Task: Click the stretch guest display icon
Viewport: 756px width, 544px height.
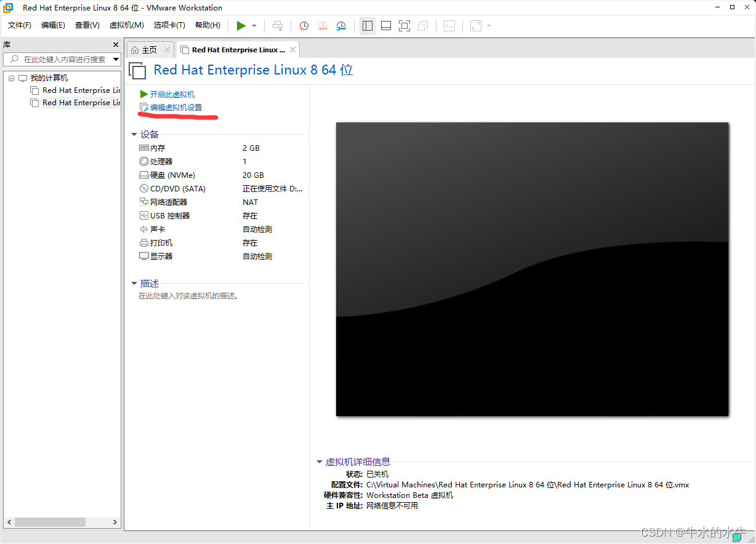Action: 476,26
